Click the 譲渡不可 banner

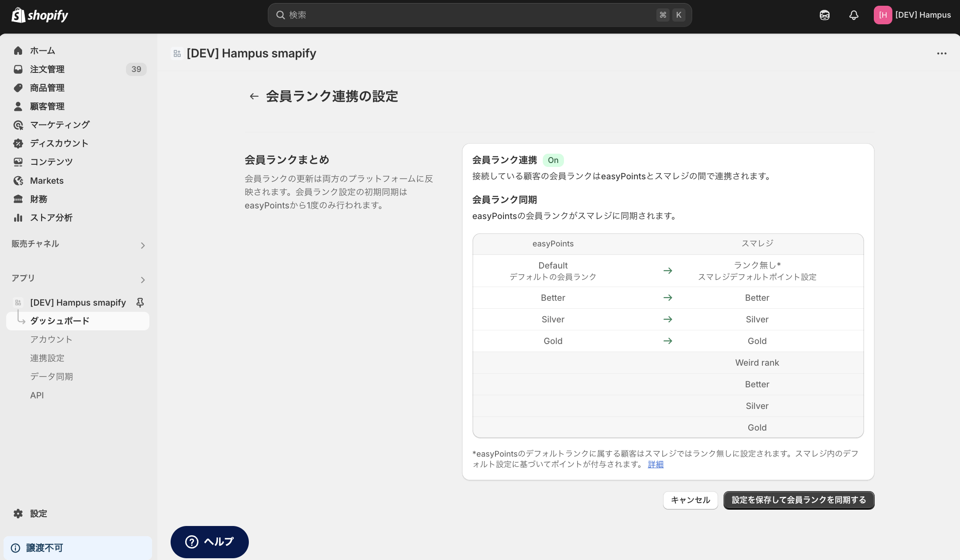[x=78, y=548]
